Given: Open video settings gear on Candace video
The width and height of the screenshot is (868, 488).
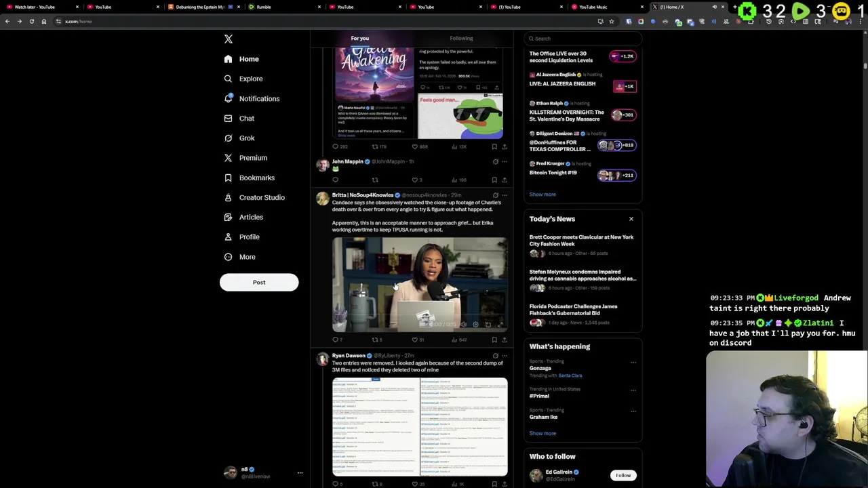Looking at the screenshot, I should (x=475, y=325).
